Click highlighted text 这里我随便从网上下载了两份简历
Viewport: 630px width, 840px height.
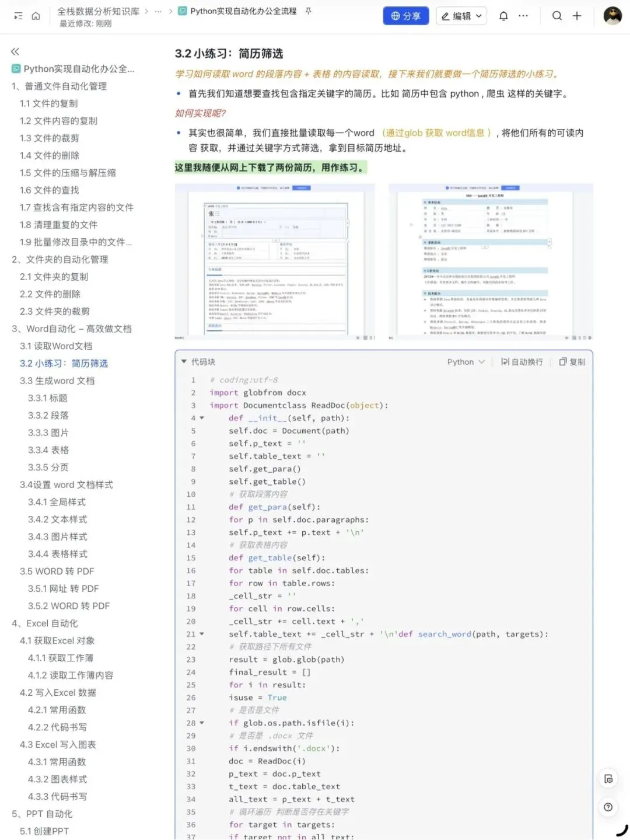pyautogui.click(x=271, y=168)
